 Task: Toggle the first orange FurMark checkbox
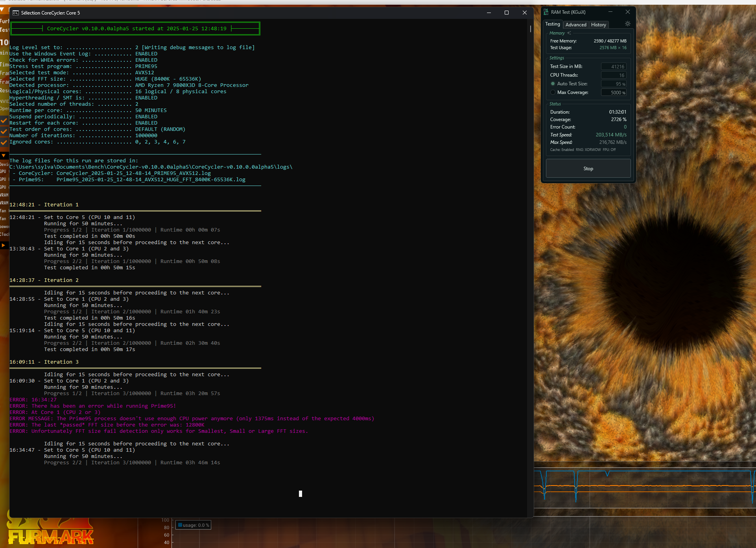tap(4, 121)
